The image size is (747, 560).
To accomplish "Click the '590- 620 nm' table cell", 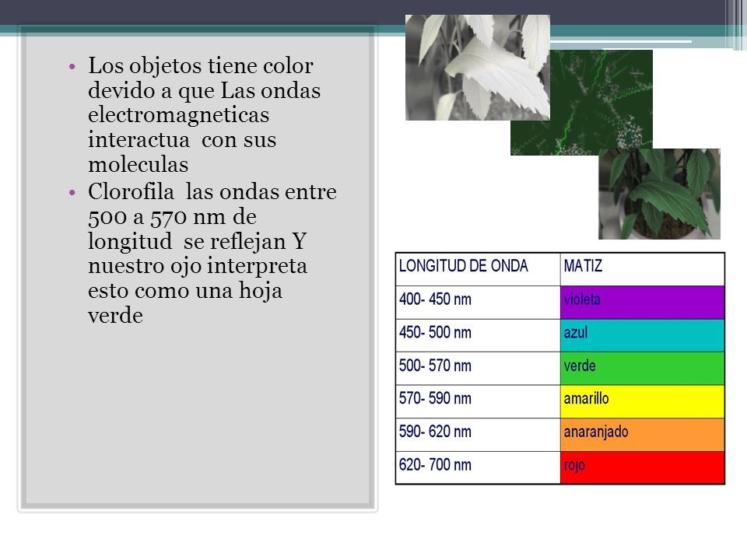I will pos(478,435).
